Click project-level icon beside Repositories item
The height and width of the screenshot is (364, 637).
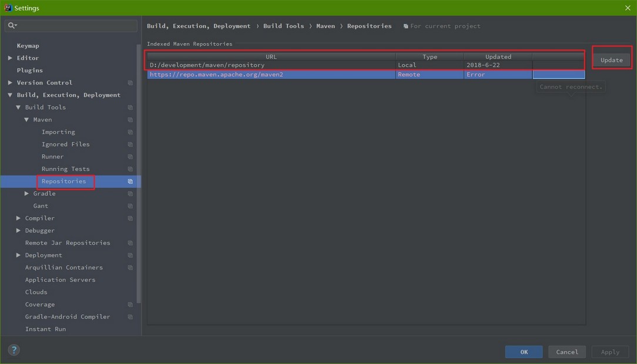pyautogui.click(x=130, y=181)
